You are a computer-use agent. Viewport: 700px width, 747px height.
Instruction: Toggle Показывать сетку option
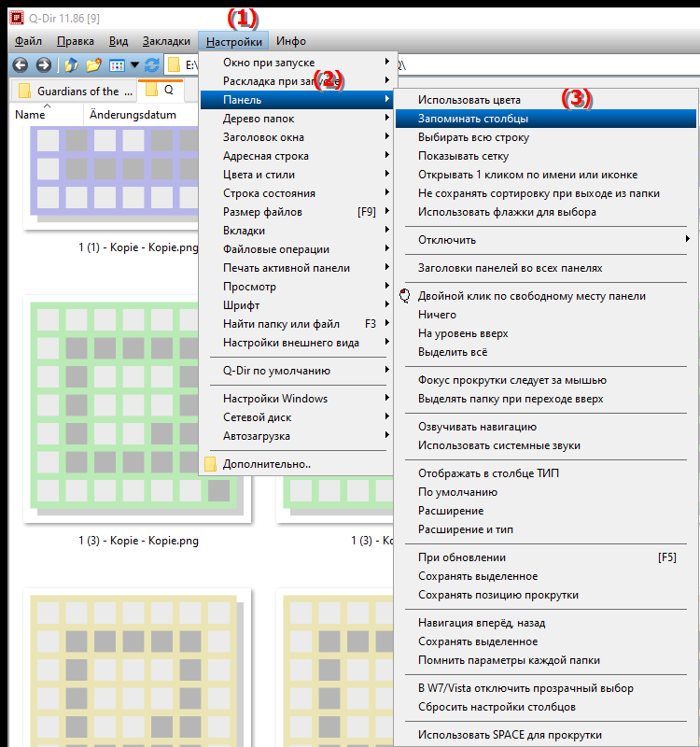pos(546,156)
